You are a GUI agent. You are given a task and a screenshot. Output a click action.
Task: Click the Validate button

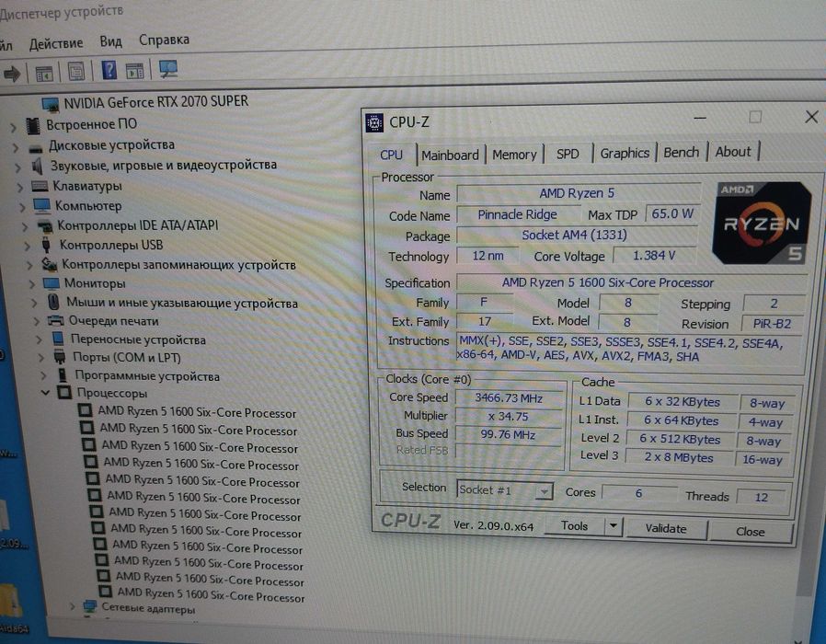point(665,529)
